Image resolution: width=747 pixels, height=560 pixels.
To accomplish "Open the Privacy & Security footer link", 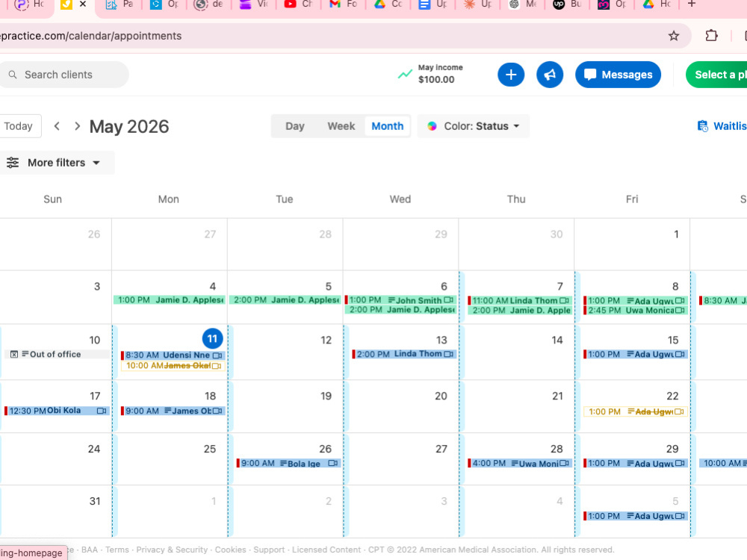I will click(172, 550).
